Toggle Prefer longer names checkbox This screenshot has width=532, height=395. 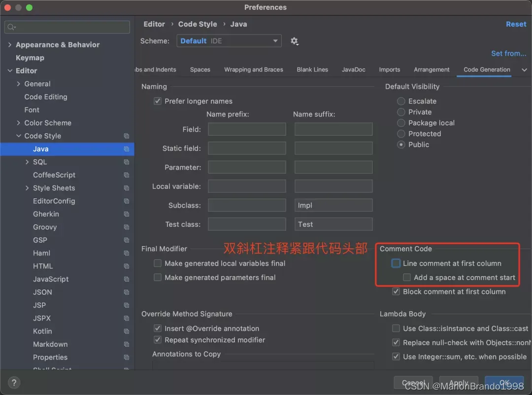tap(158, 101)
